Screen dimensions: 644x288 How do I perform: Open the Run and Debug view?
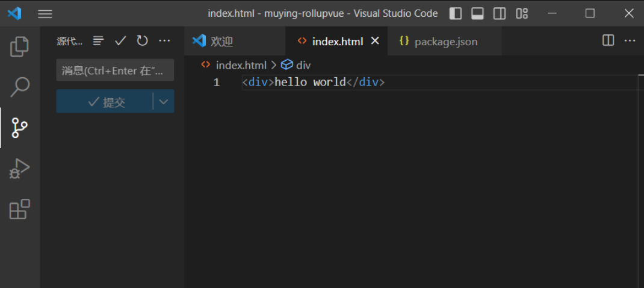[19, 169]
